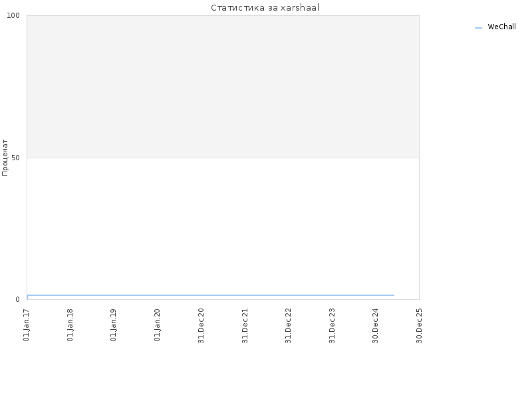This screenshot has width=532, height=399.
Task: Click the chart title 'Статистика за xarshaal'
Action: tap(265, 7)
